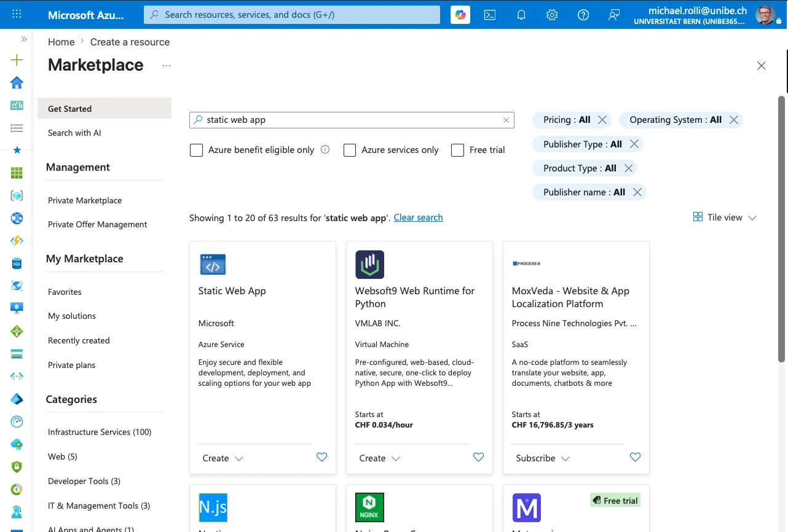Tick the Free trial checkbox
Image resolution: width=788 pixels, height=532 pixels.
(x=457, y=150)
